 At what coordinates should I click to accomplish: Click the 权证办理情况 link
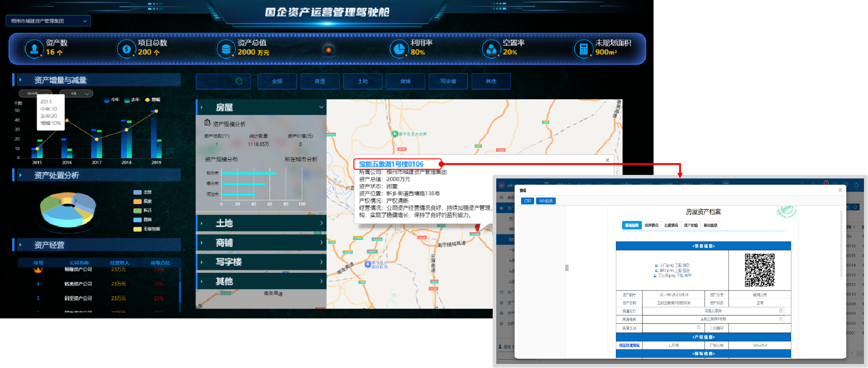[x=629, y=345]
